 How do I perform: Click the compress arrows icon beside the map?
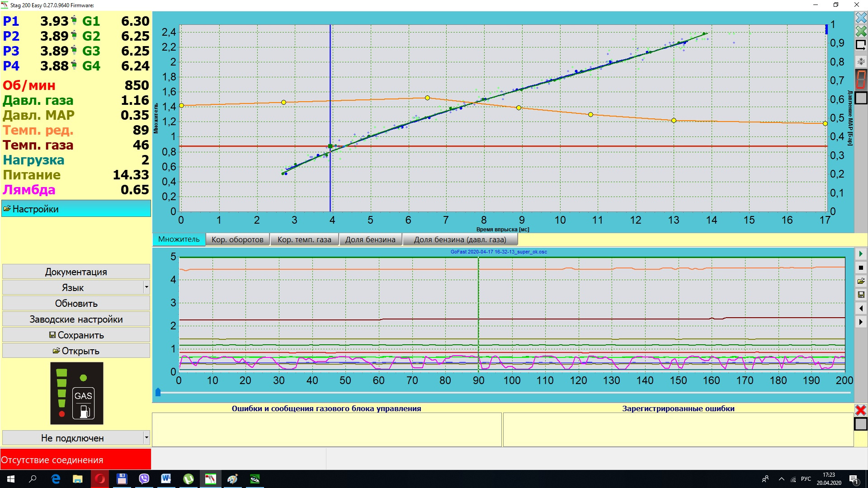click(861, 61)
